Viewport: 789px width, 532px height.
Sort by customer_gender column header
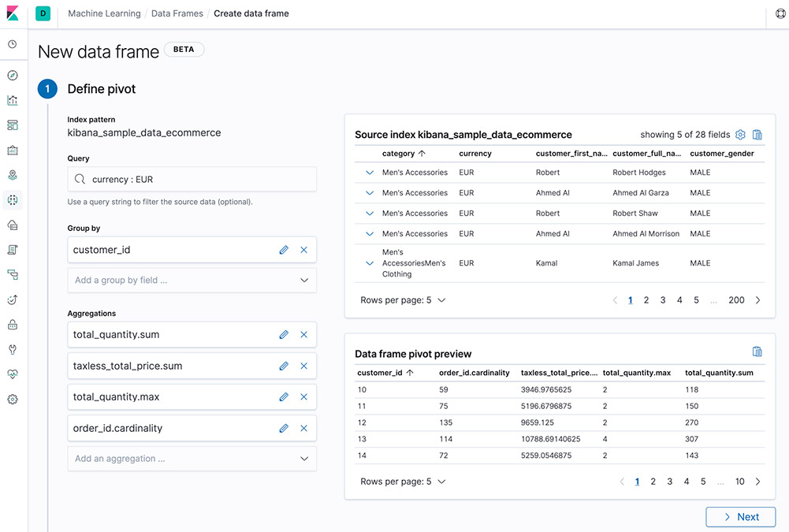point(721,154)
